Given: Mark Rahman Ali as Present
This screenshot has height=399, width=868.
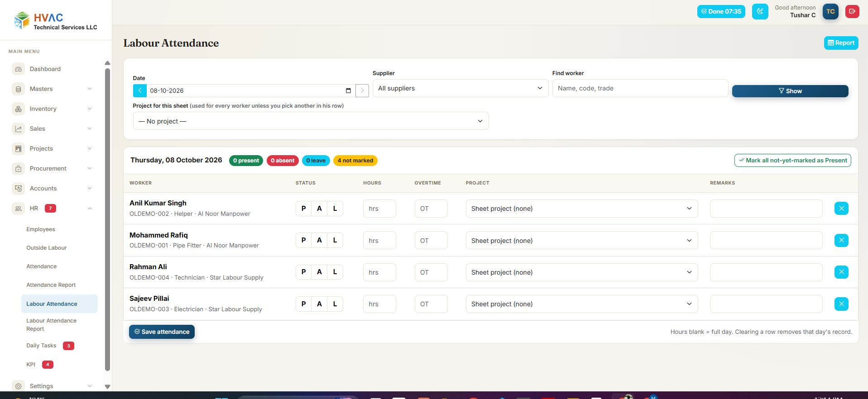Looking at the screenshot, I should [304, 272].
